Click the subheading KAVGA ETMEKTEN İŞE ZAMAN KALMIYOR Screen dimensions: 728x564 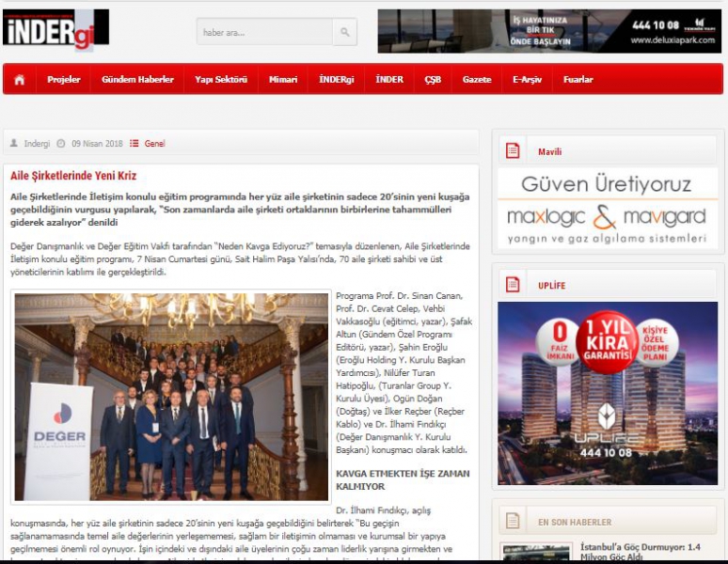(x=403, y=480)
